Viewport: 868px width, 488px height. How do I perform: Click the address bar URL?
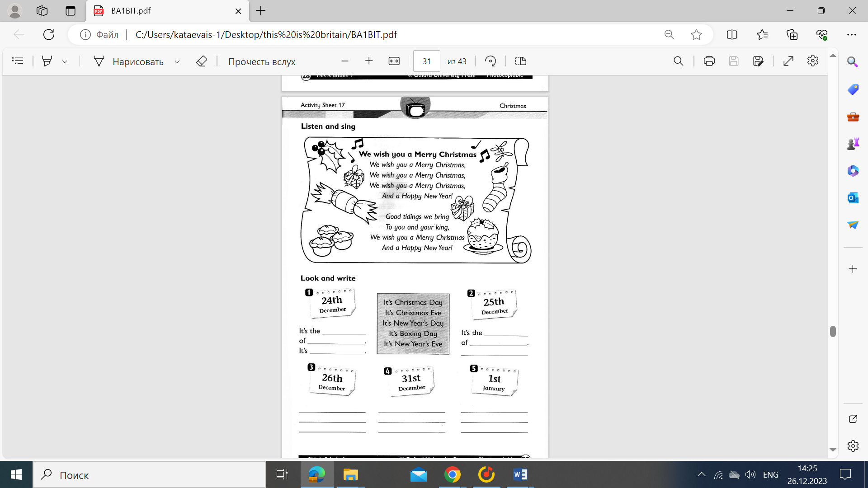coord(266,35)
